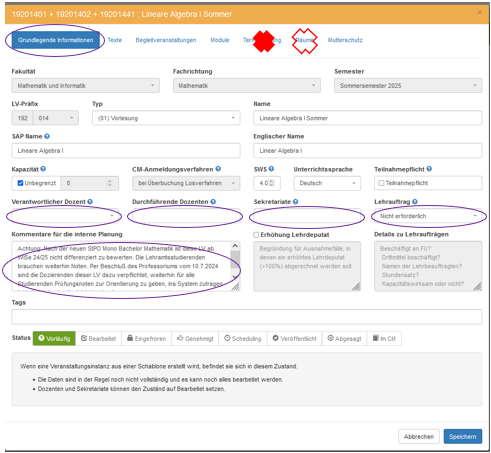Click the Speichern button
Screen dimensions: 491x453
coord(463,436)
